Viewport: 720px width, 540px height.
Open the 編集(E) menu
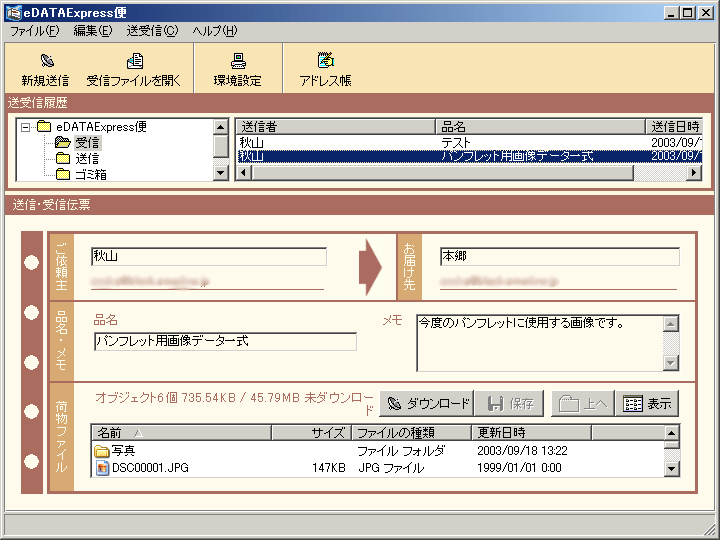pos(93,31)
